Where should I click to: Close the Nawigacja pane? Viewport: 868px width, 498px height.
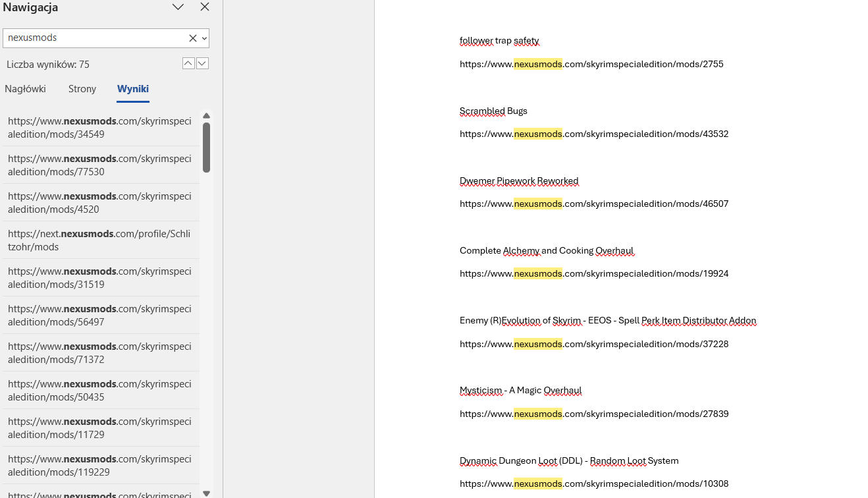[205, 7]
